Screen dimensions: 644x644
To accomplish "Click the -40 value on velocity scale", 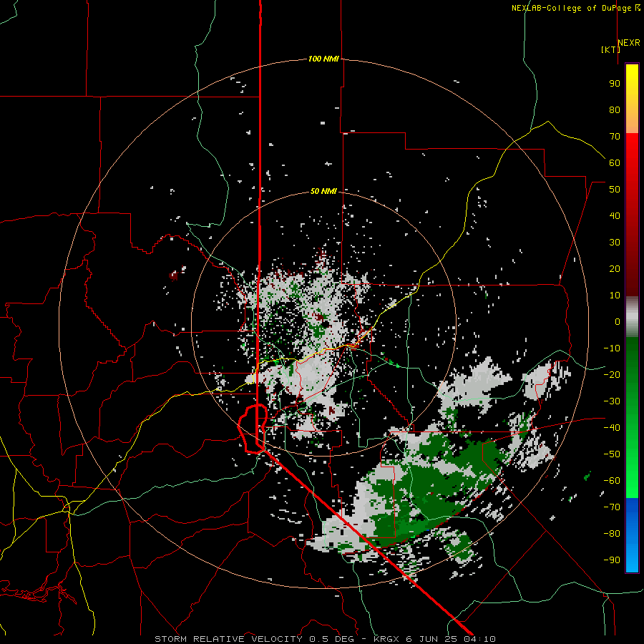I will (612, 428).
